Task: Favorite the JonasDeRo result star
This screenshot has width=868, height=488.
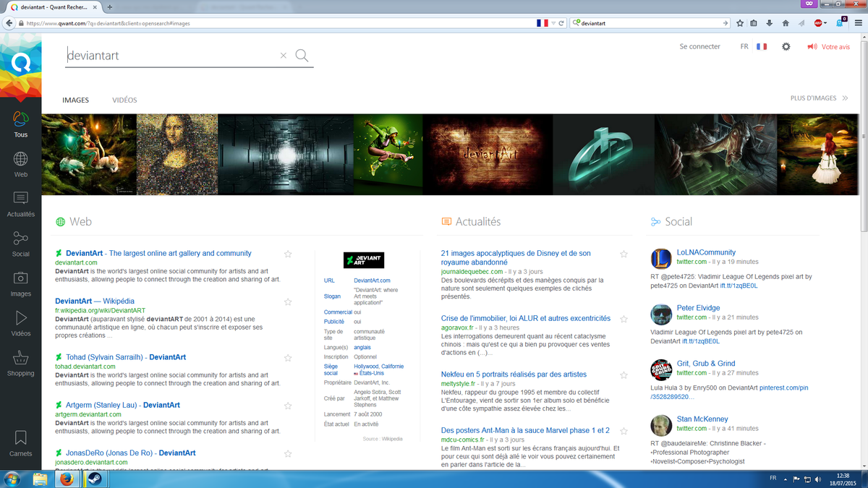Action: (288, 454)
